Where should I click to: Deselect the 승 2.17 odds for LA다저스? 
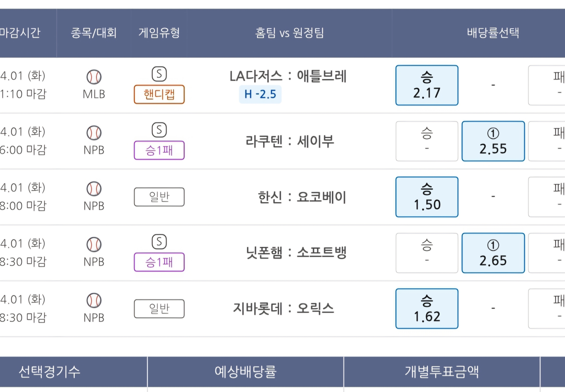tap(427, 85)
